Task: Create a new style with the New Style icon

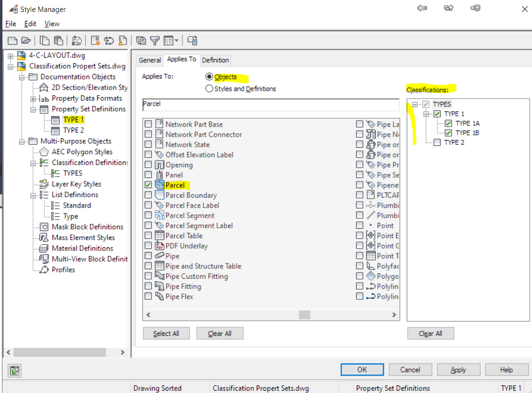Action: [x=95, y=40]
